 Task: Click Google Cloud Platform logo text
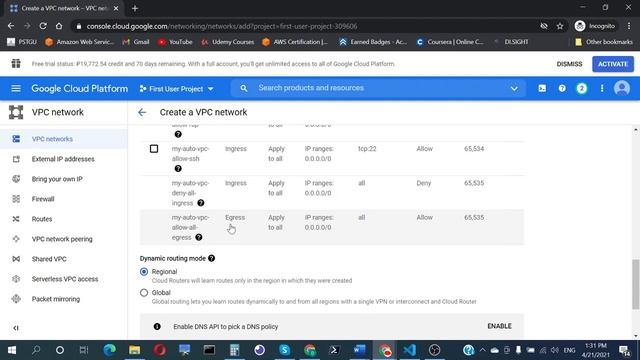(x=80, y=89)
